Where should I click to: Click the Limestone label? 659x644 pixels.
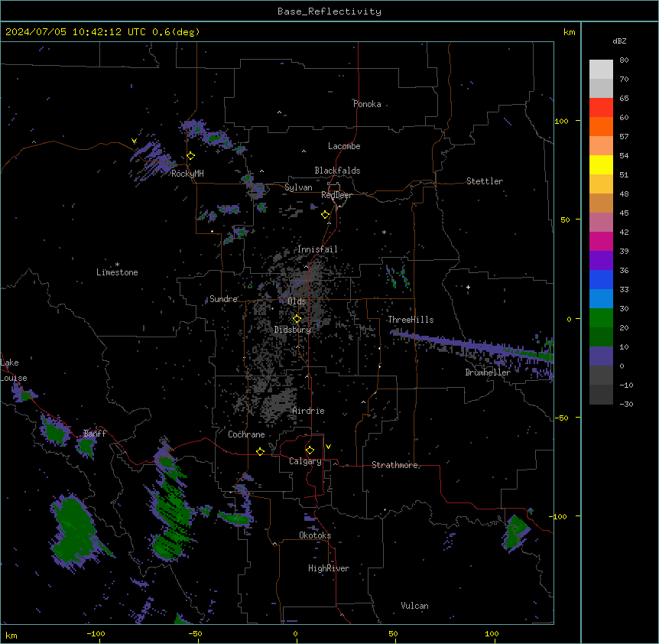point(117,272)
